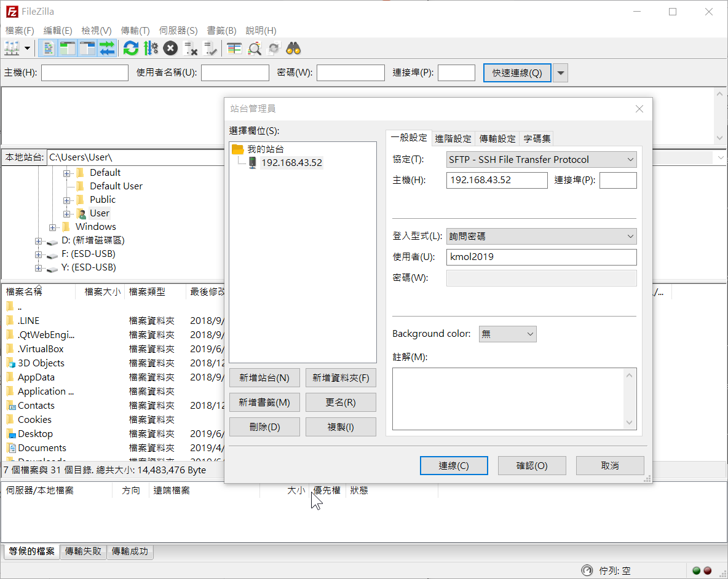
Task: Click the scroll-down arrow in the message log
Action: point(719,138)
